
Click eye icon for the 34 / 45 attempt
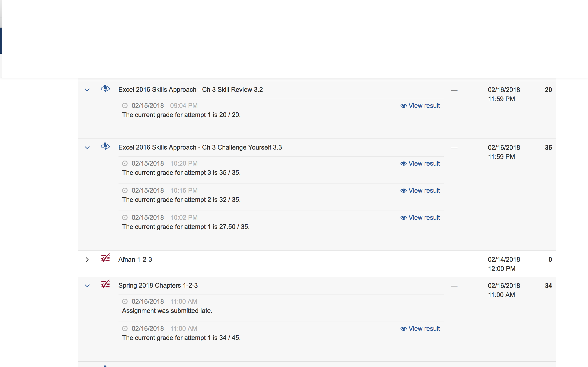(404, 329)
